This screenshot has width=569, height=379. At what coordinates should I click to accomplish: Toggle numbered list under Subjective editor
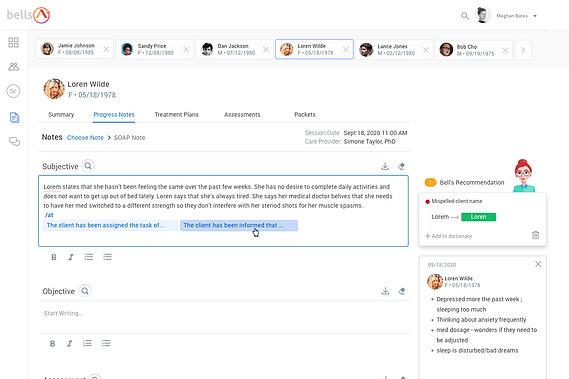coord(89,257)
